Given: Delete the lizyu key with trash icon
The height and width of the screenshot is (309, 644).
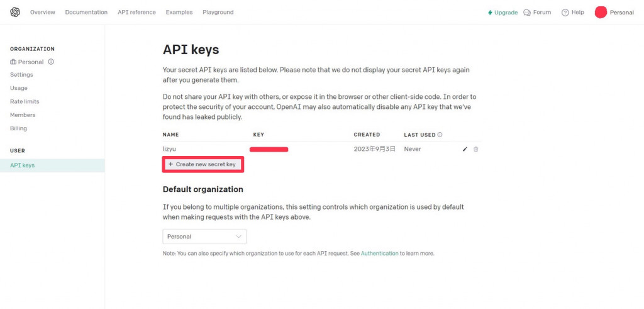Looking at the screenshot, I should point(475,149).
